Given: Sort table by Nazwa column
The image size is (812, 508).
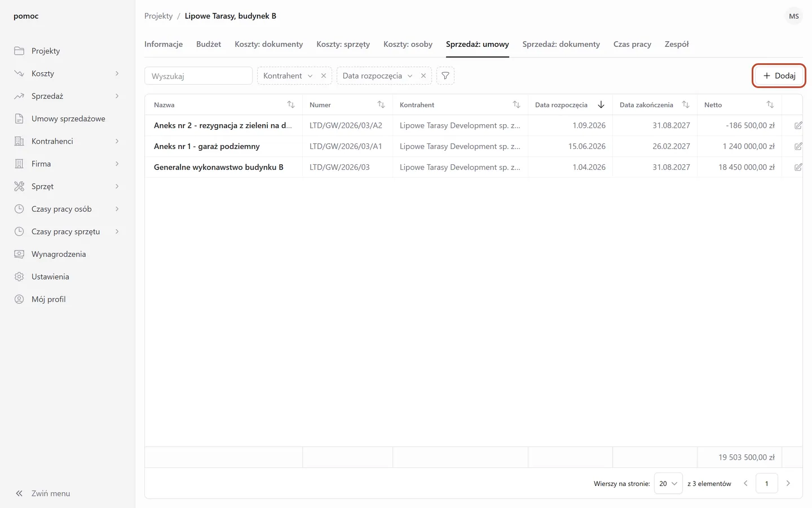Looking at the screenshot, I should tap(291, 104).
